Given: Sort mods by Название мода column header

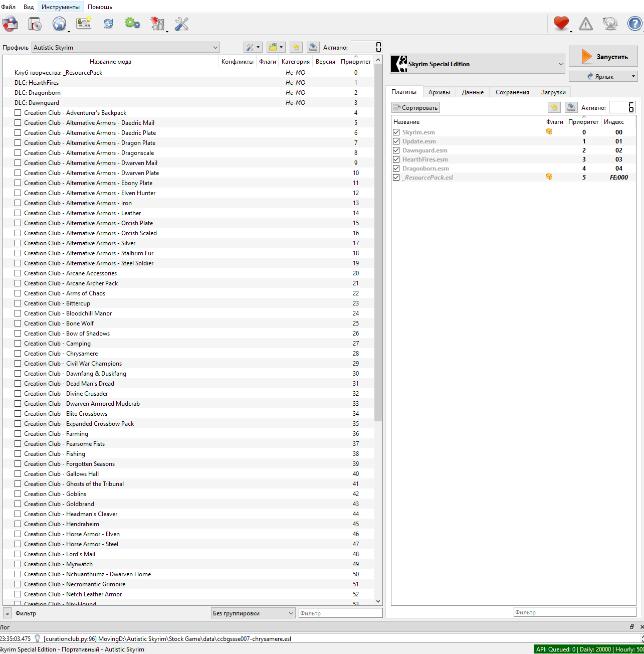Looking at the screenshot, I should point(110,61).
